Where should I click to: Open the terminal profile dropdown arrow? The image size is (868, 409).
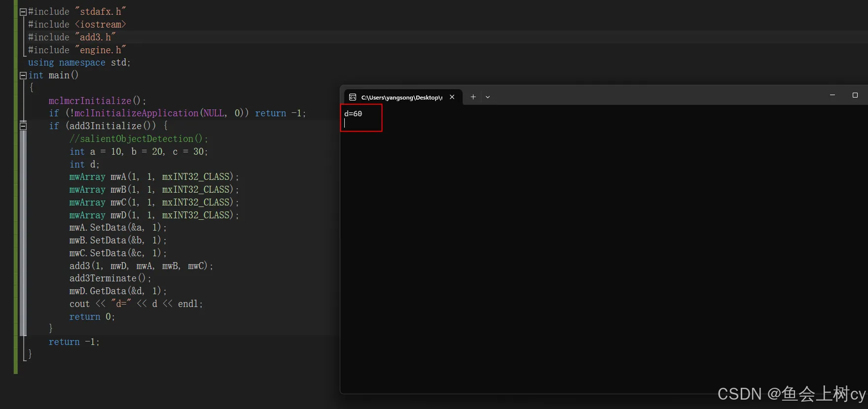click(488, 97)
